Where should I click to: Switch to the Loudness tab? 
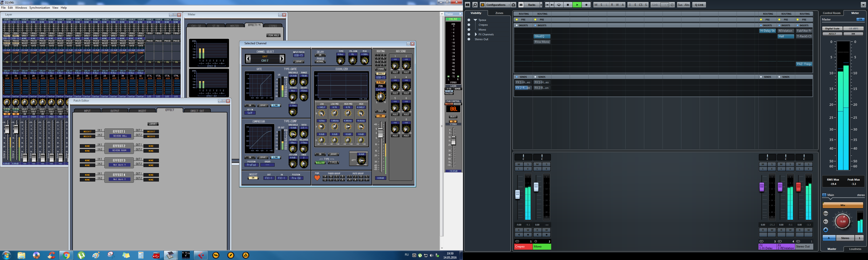pos(855,249)
